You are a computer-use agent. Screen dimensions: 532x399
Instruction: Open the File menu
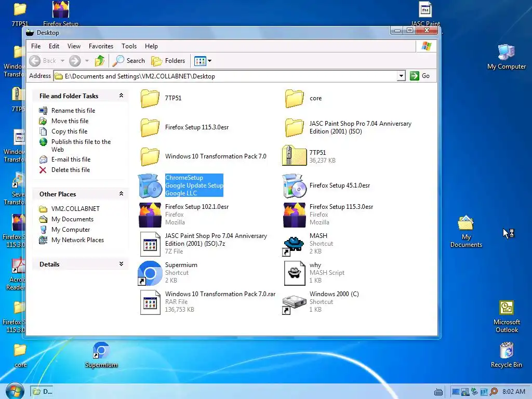pyautogui.click(x=36, y=46)
